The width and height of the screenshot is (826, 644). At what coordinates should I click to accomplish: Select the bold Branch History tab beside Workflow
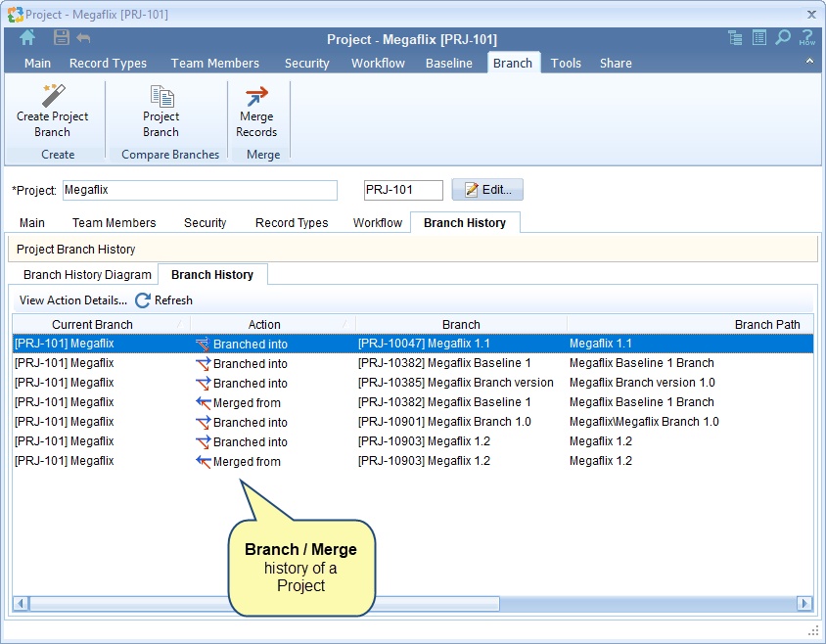coord(465,223)
